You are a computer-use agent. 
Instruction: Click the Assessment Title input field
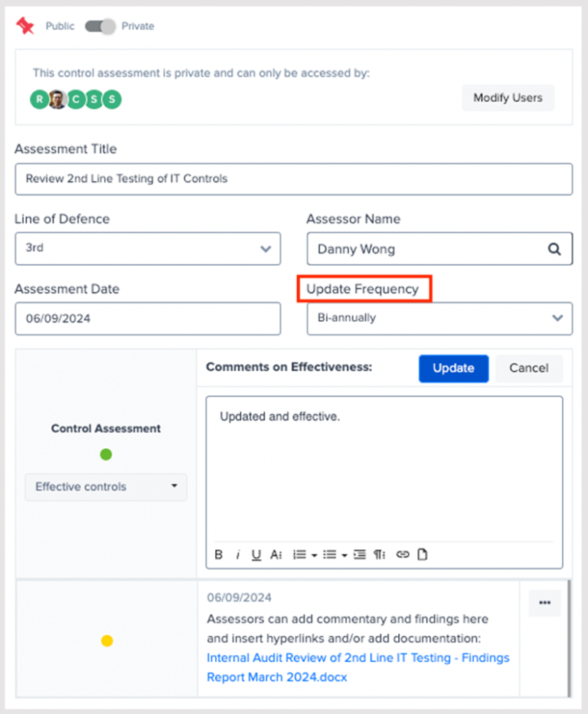[x=293, y=178]
